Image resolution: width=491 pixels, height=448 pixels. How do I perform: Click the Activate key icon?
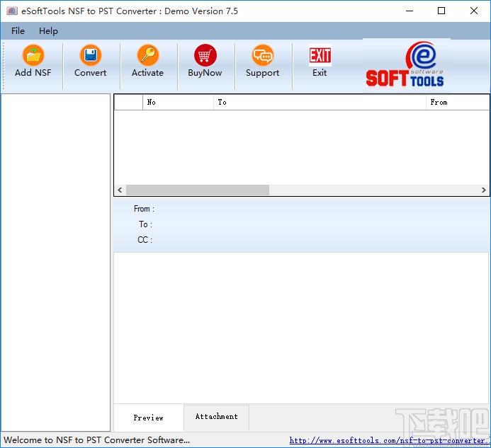click(x=148, y=55)
